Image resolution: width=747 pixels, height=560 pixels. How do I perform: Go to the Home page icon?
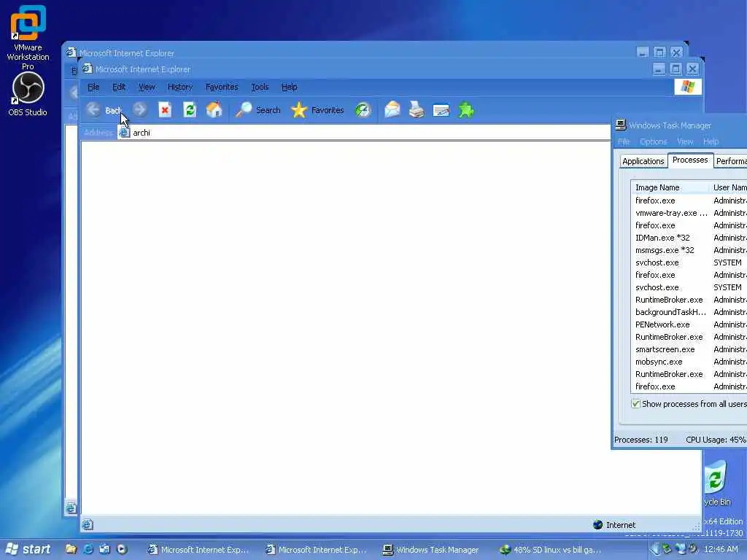click(x=214, y=110)
